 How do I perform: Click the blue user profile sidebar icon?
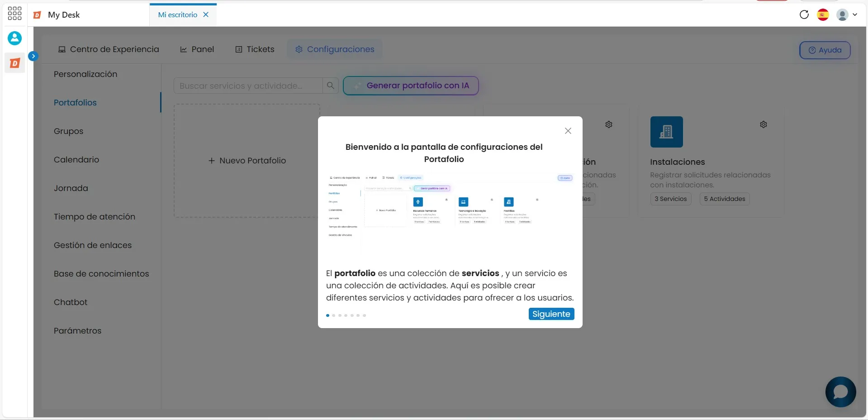click(x=14, y=38)
